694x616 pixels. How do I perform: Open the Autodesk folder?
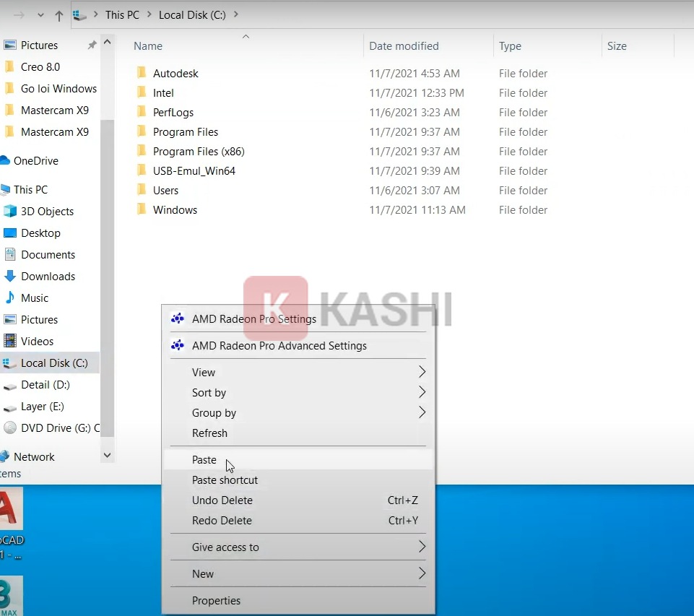(x=175, y=73)
